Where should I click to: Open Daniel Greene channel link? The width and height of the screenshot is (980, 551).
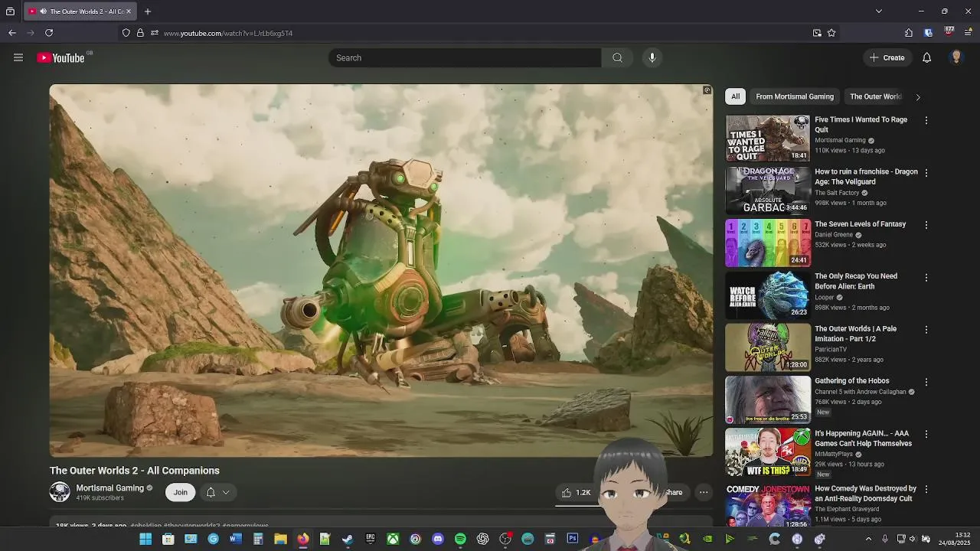tap(834, 235)
